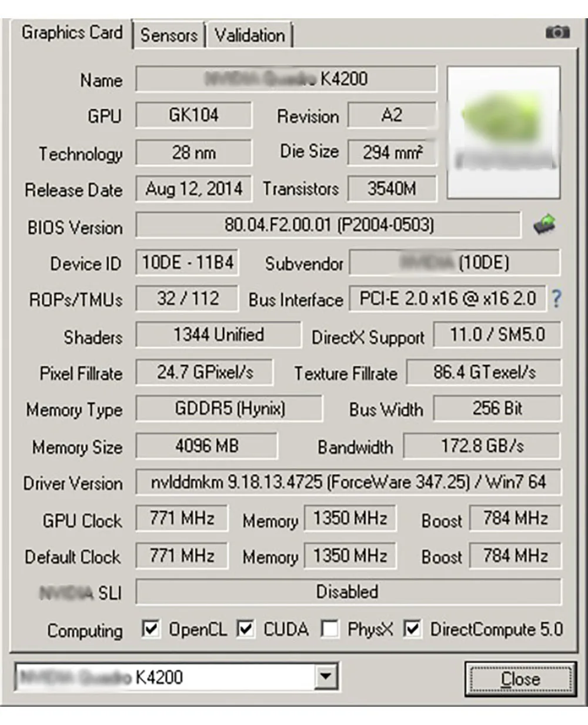The width and height of the screenshot is (588, 725).
Task: Click the bus interface question mark
Action: click(x=556, y=299)
